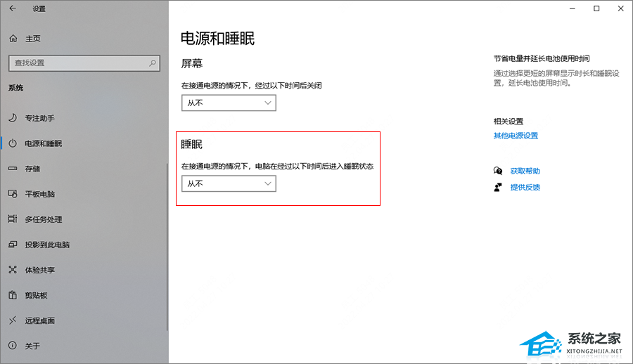Screen dimensions: 633x364
Task: Click the home icon beside 主页
Action: (x=13, y=39)
